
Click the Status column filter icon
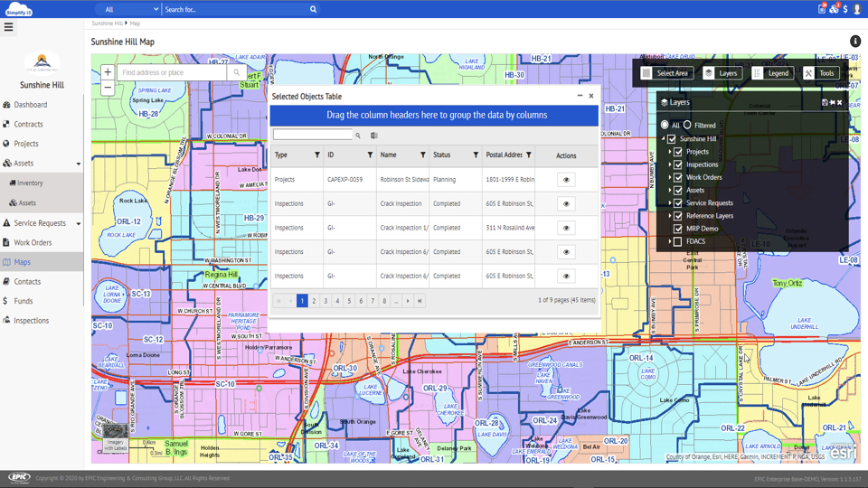[x=476, y=155]
